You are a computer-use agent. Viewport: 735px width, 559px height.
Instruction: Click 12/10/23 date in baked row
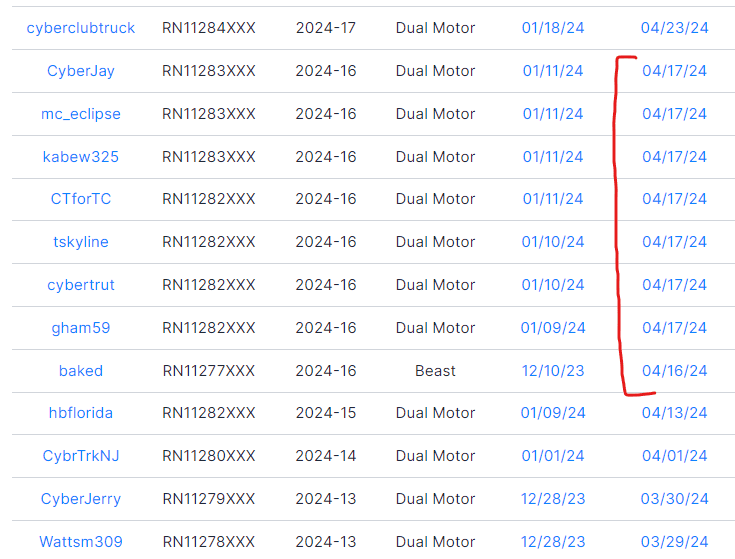click(553, 371)
